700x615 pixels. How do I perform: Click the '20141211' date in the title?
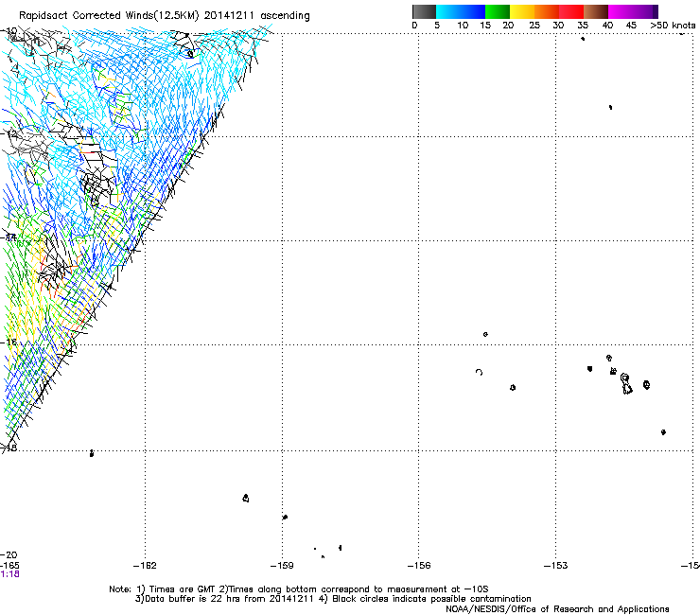coord(229,16)
